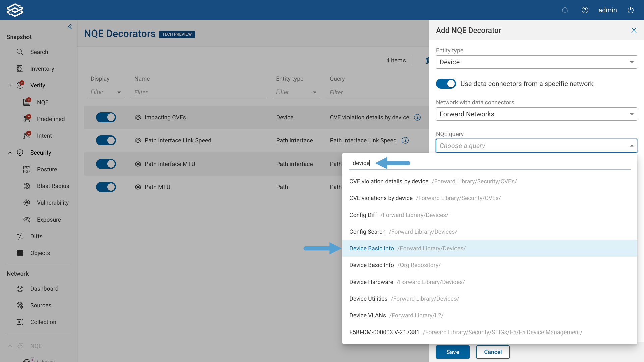
Task: Go to network Dashboard icon
Action: point(20,289)
